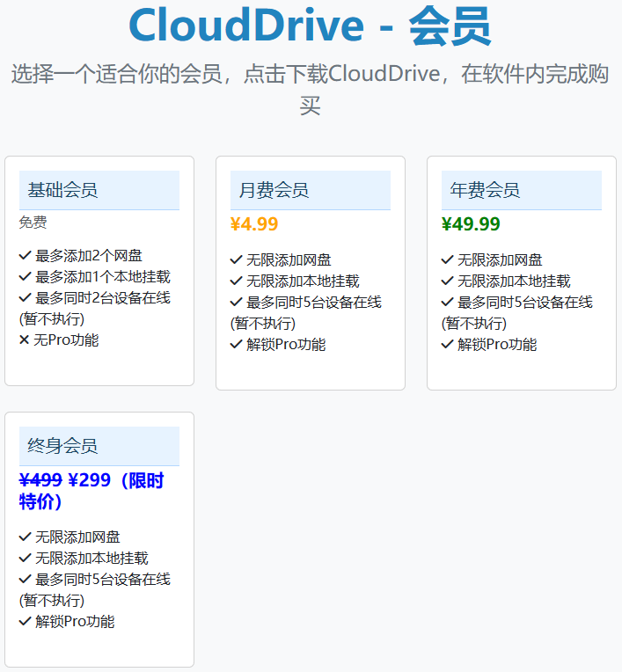Click the checkmark beside 最多添加2个网盘
This screenshot has height=672, width=622.
(x=26, y=256)
